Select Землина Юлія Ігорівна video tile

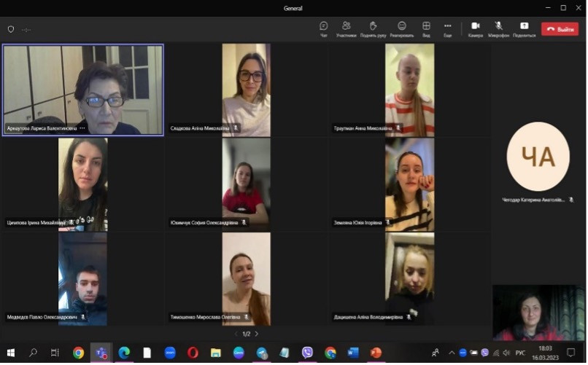click(x=410, y=184)
